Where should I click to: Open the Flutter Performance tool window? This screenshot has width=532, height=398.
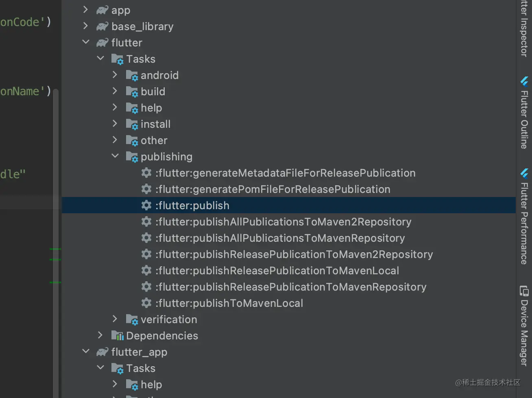click(524, 216)
